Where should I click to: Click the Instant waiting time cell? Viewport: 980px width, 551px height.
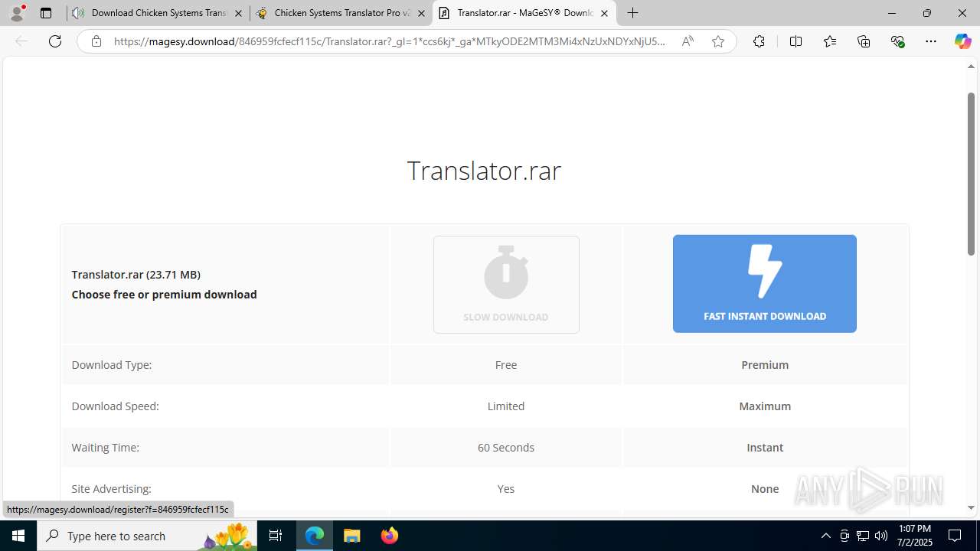point(765,447)
